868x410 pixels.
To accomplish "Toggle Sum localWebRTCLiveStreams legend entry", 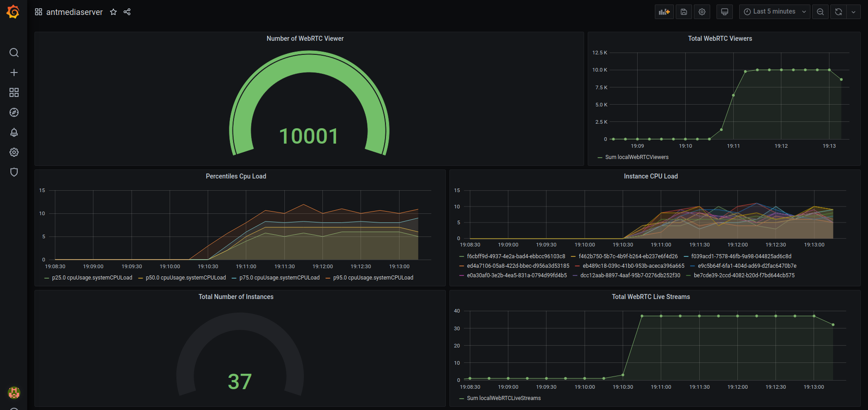I will coord(504,398).
